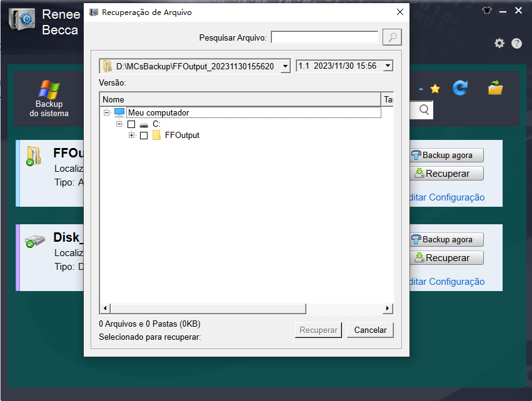Focus the Pesquisar Arquivo search field
The height and width of the screenshot is (401, 532).
coord(324,37)
